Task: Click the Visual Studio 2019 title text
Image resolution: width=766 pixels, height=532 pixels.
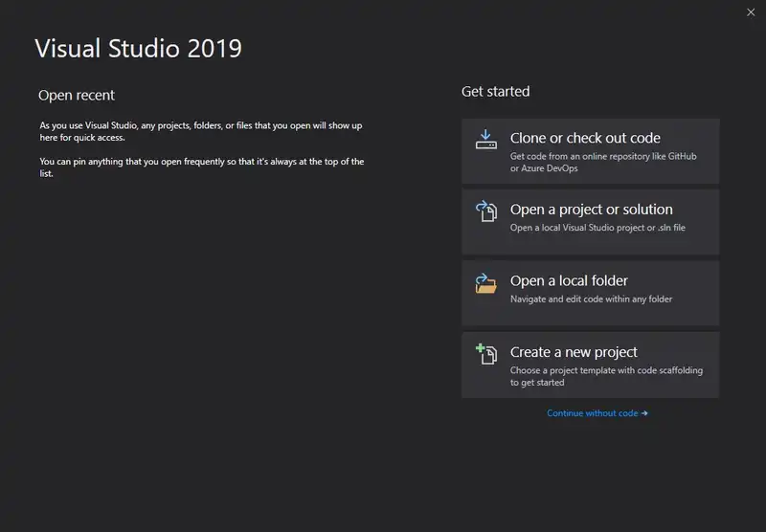Action: tap(138, 48)
